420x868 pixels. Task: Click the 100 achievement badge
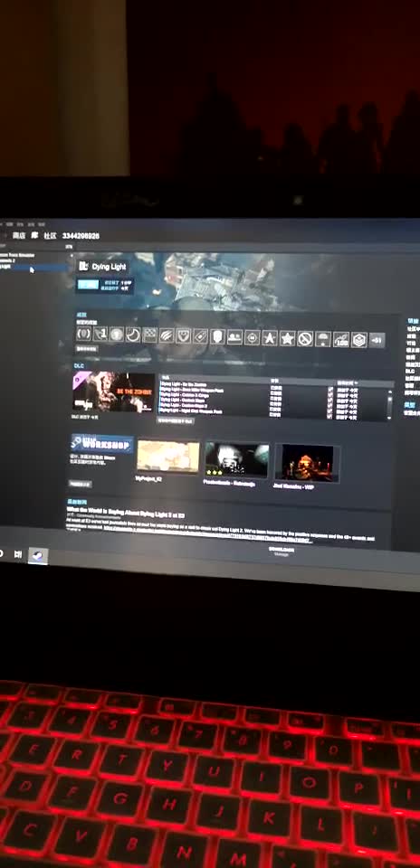coord(340,339)
